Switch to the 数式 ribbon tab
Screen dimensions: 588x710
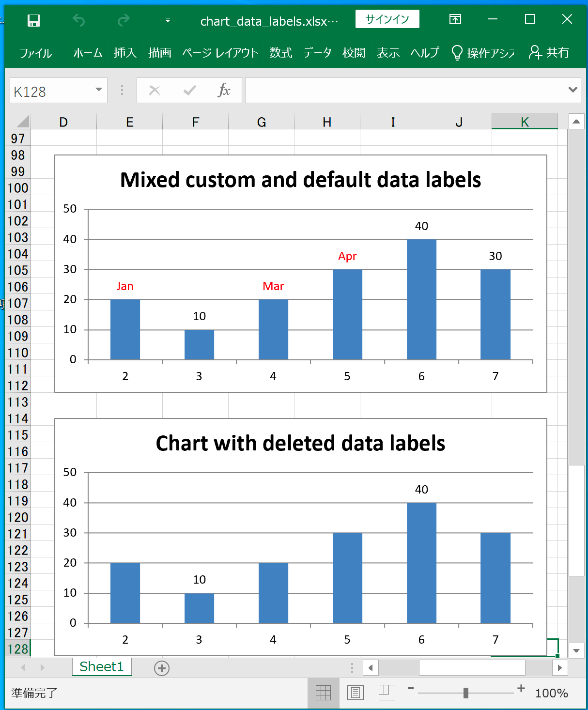point(281,53)
